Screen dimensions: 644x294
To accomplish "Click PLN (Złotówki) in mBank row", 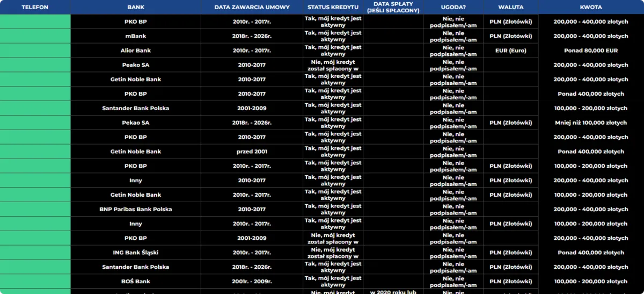I will coord(510,36).
